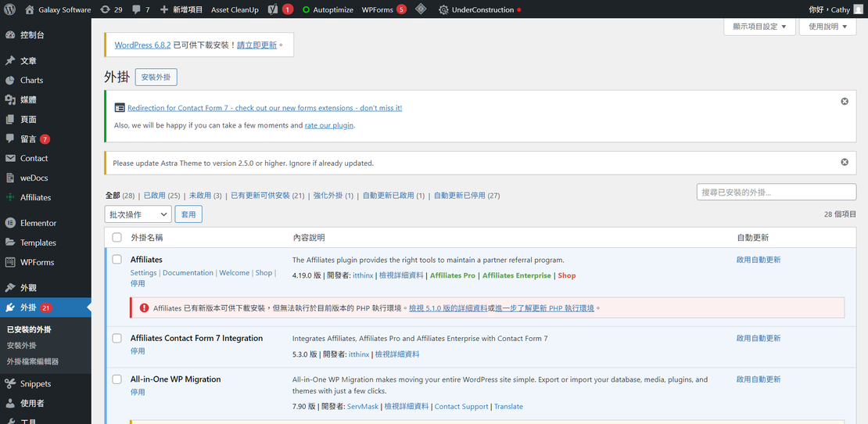The height and width of the screenshot is (424, 868).
Task: Click inside the plugin search field
Action: [x=776, y=192]
